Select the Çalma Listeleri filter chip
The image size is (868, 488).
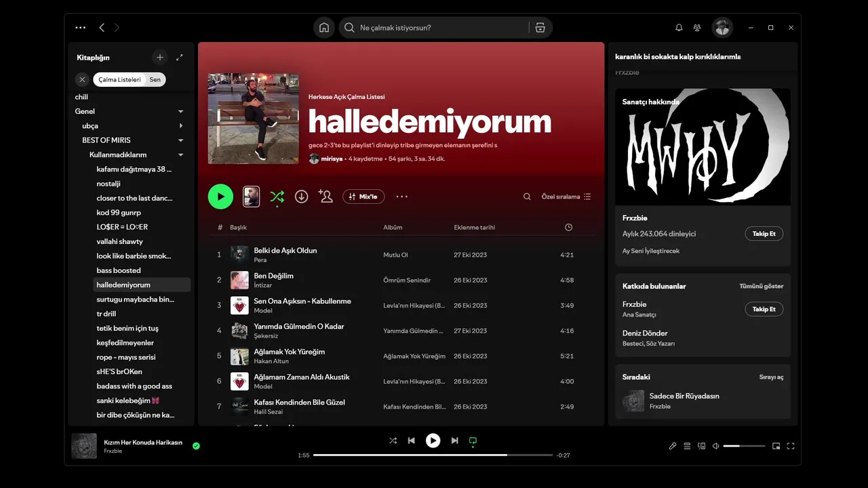click(x=119, y=79)
